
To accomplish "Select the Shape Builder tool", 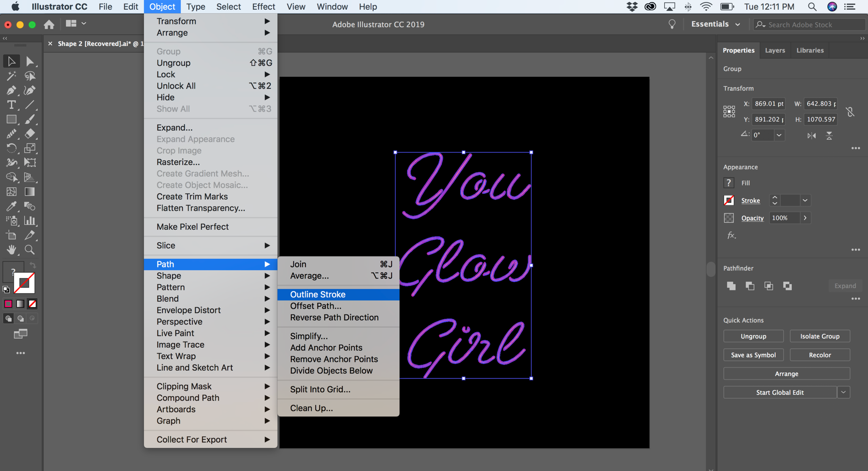I will (x=11, y=177).
